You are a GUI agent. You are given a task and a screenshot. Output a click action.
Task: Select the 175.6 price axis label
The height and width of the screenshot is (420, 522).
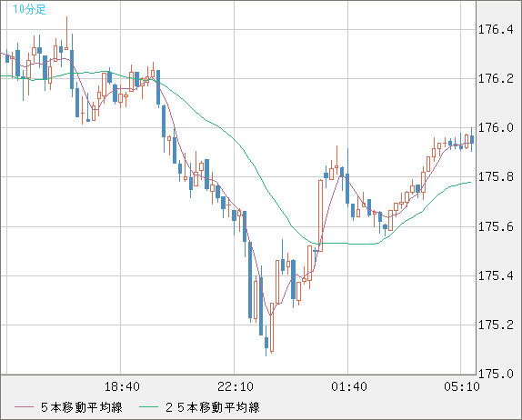pyautogui.click(x=496, y=227)
